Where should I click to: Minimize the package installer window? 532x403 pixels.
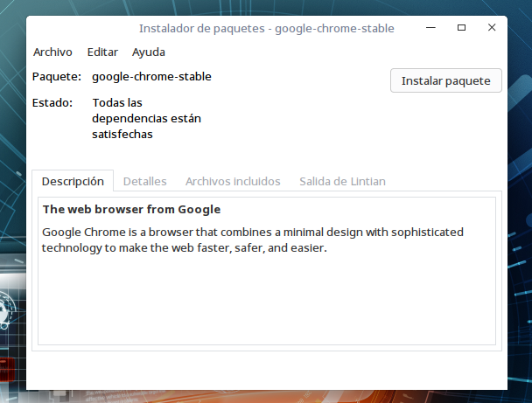[431, 28]
